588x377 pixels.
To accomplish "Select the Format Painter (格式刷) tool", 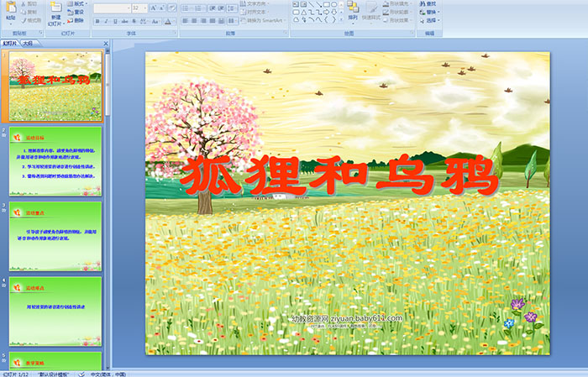I will [31, 20].
